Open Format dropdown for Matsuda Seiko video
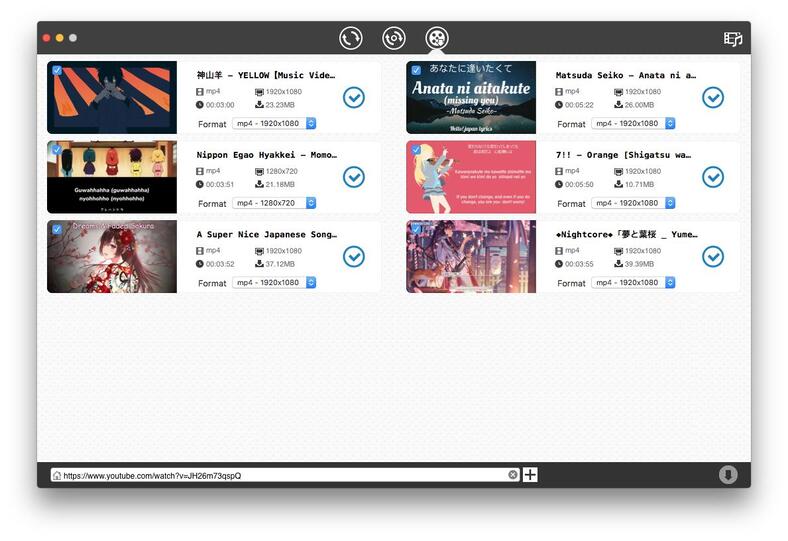Screen dimensions: 788x541 [633, 123]
